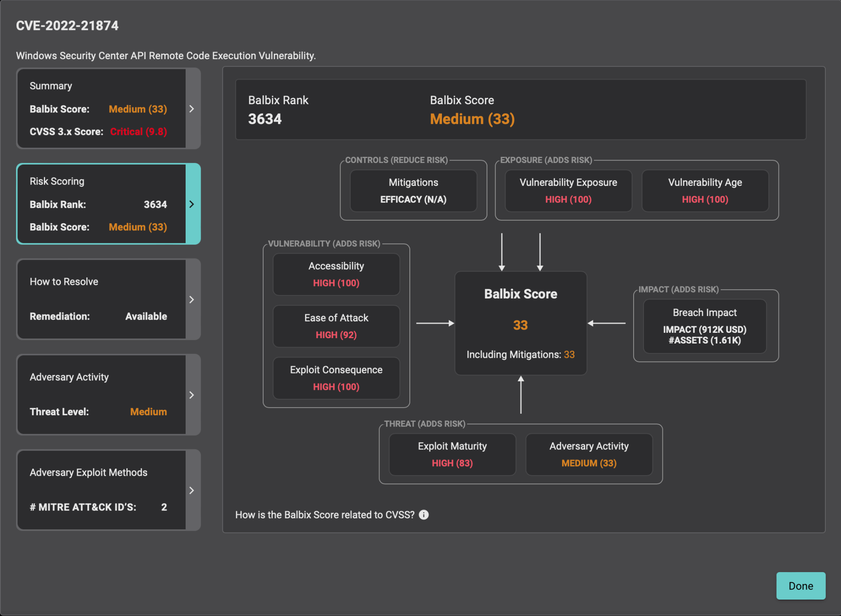Viewport: 841px width, 616px height.
Task: Click the central Balbix Score box
Action: pos(520,323)
